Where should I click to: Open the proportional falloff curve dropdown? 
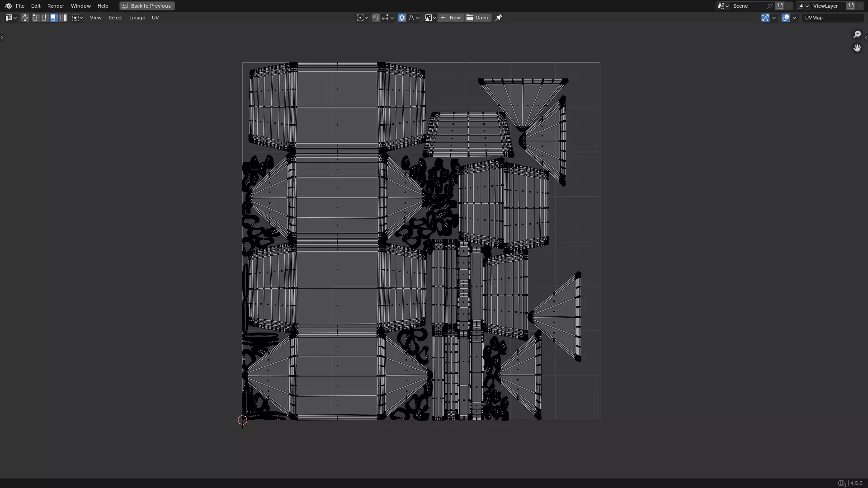(x=414, y=18)
